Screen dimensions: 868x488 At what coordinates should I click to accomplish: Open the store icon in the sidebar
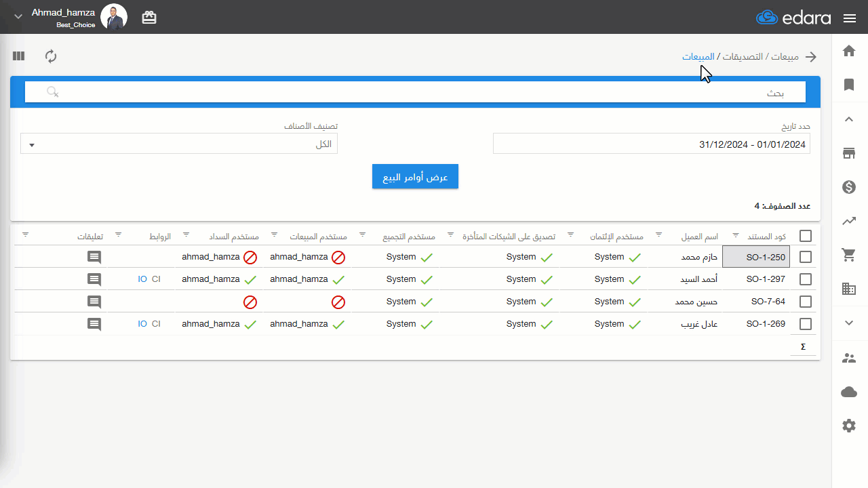click(x=849, y=153)
